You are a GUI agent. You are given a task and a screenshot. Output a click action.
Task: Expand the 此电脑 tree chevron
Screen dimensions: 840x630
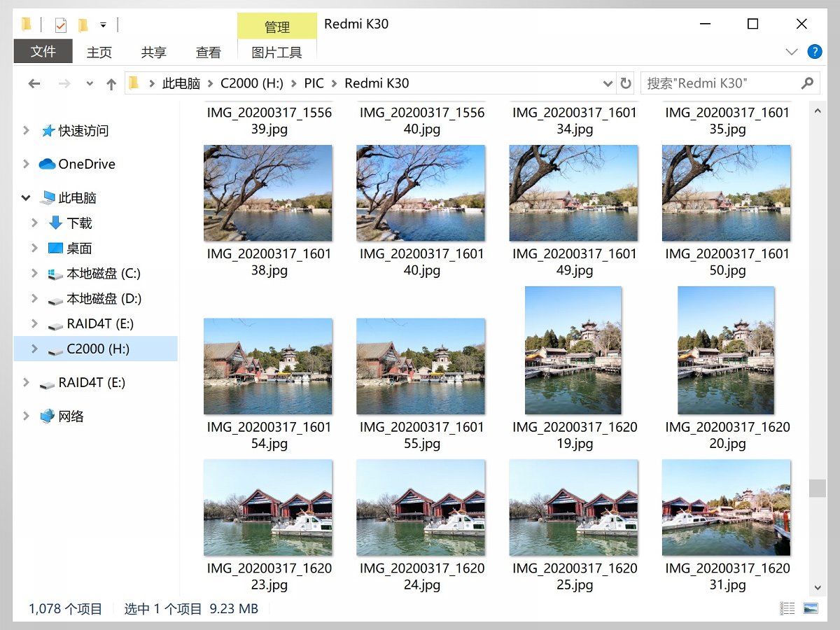(x=26, y=197)
